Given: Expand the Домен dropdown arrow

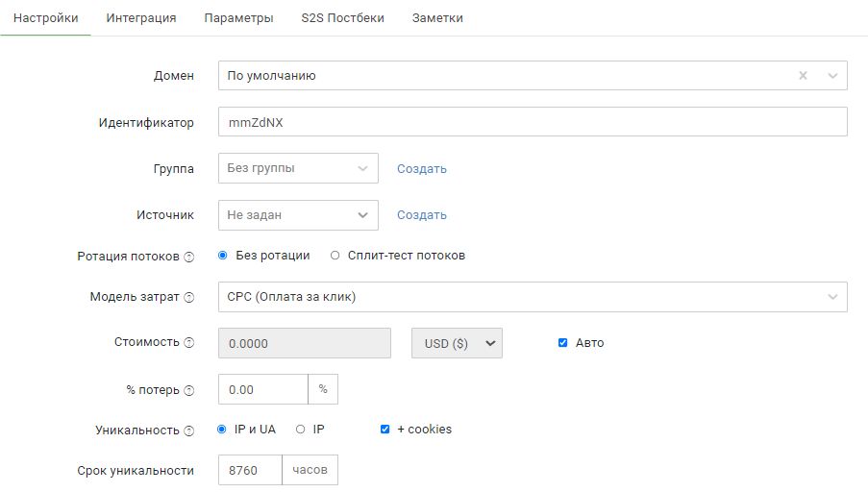Looking at the screenshot, I should [832, 76].
